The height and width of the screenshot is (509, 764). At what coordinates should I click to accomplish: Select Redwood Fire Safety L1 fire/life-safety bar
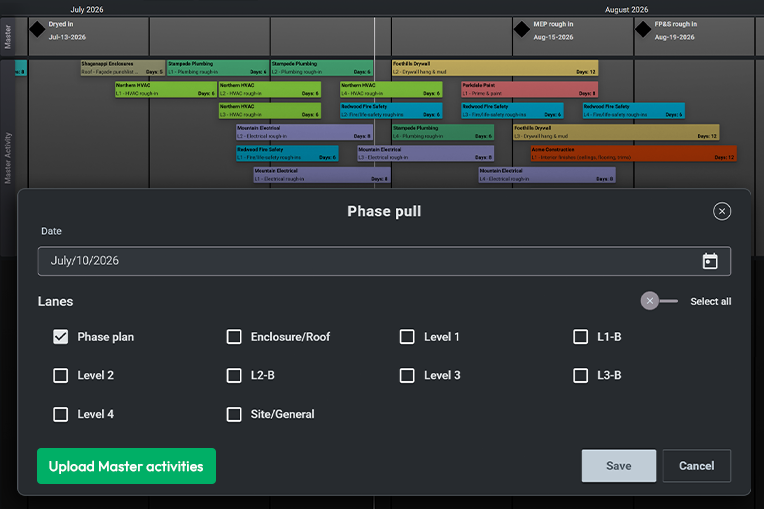287,153
